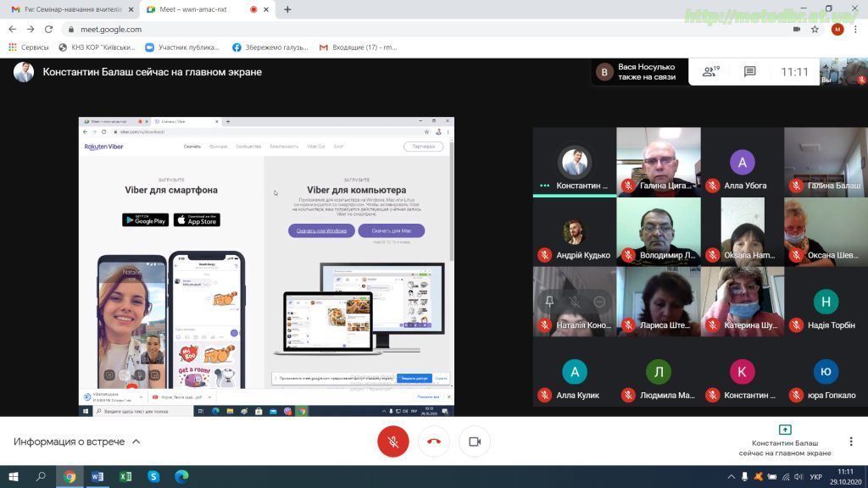Click the presentation icon above "Константин Балаш"
This screenshot has height=488, width=868.
(x=785, y=430)
